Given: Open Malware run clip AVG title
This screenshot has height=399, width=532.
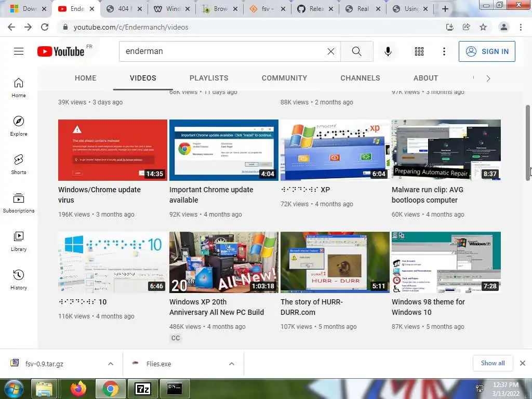Looking at the screenshot, I should pos(428,195).
